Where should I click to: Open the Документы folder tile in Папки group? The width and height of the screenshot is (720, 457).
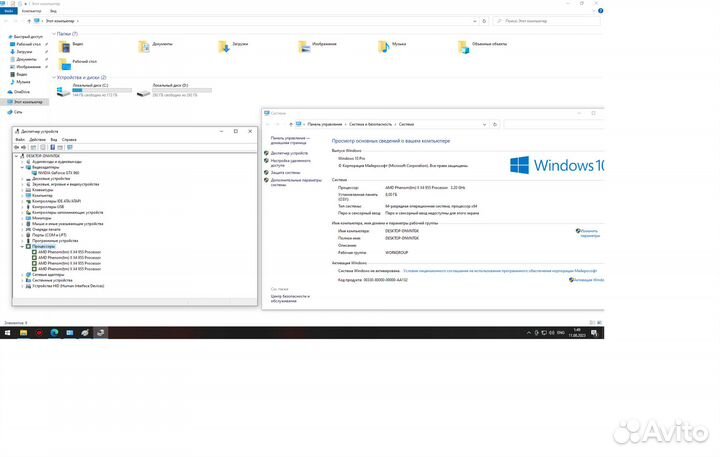click(x=156, y=46)
